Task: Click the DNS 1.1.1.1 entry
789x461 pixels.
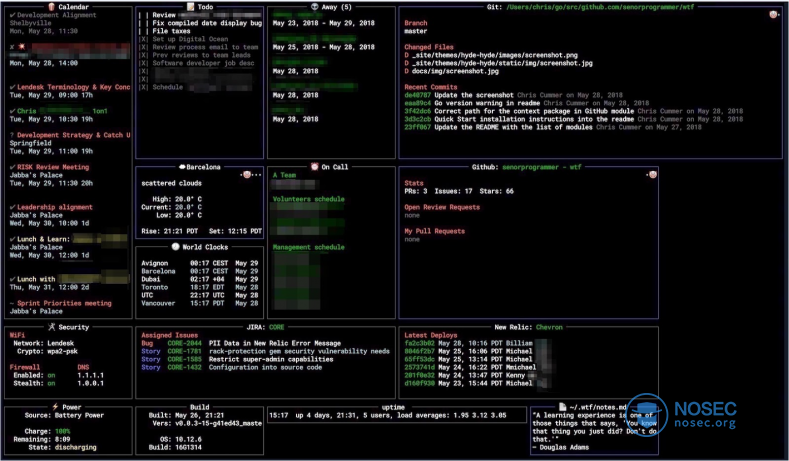Action: click(x=91, y=375)
